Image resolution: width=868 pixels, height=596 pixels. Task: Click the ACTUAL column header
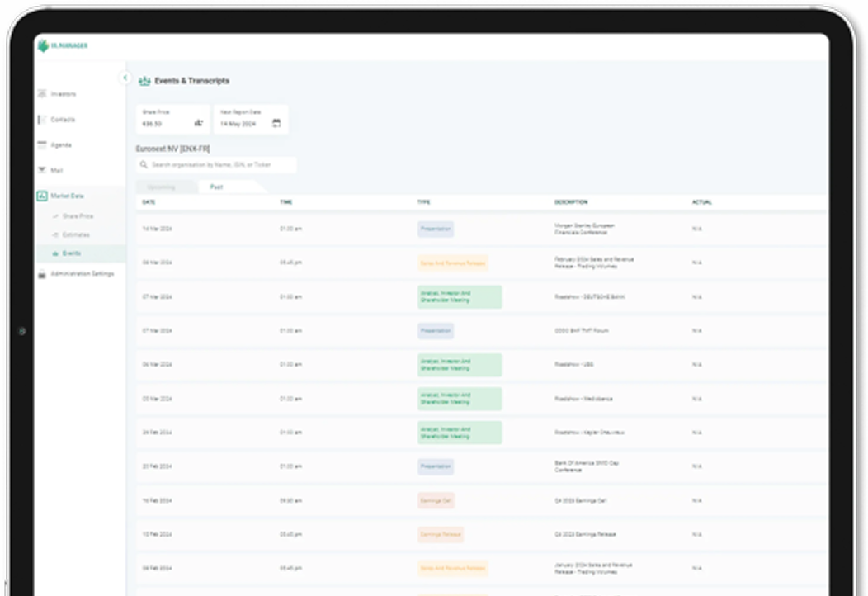tap(702, 202)
